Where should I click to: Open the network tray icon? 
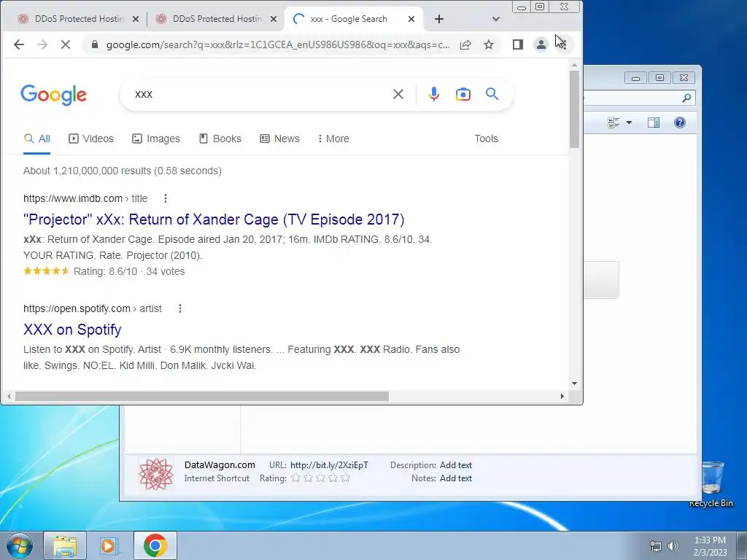(656, 546)
